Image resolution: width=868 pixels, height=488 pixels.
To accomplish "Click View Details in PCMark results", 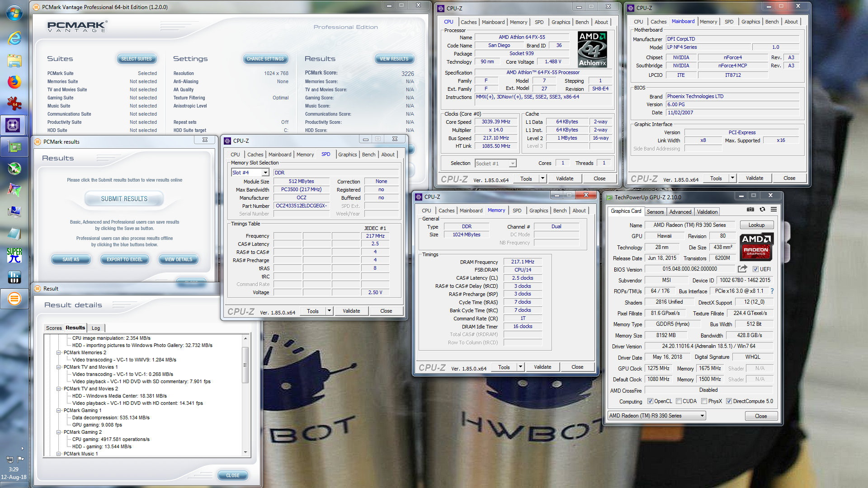I will point(179,259).
